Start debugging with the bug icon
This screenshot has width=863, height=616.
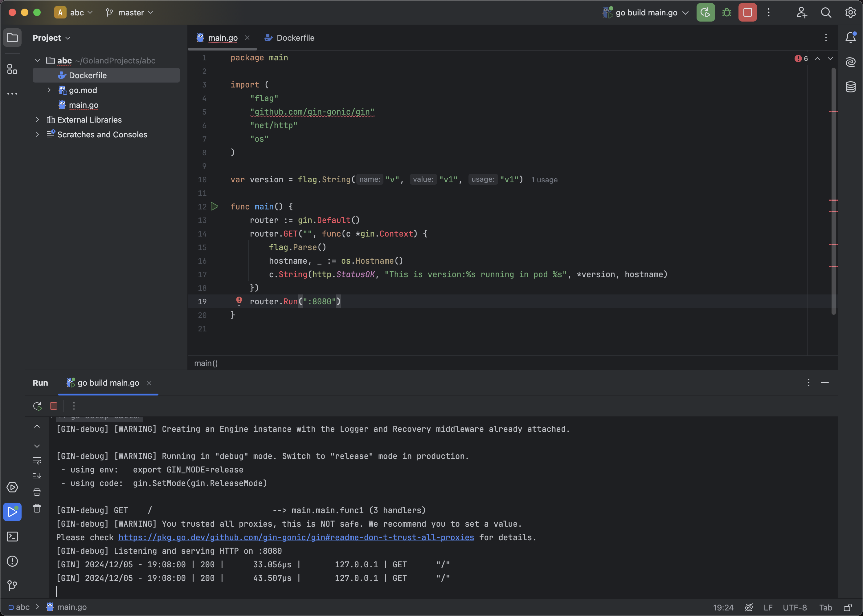(x=726, y=13)
